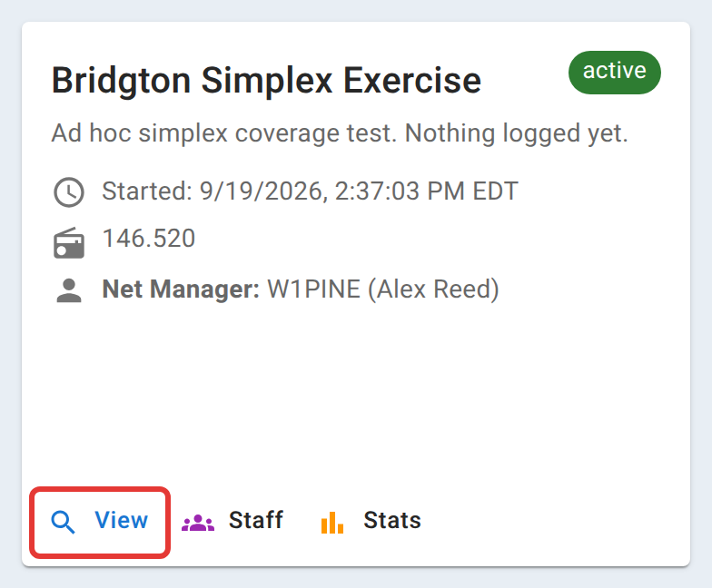Click the orange Stats bar chart icon
The width and height of the screenshot is (712, 588).
pyautogui.click(x=332, y=523)
